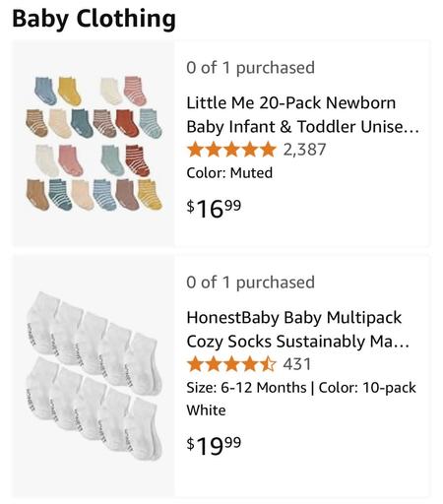Open the HonestBaby white socks thumbnail
Image resolution: width=443 pixels, height=504 pixels.
tap(94, 376)
